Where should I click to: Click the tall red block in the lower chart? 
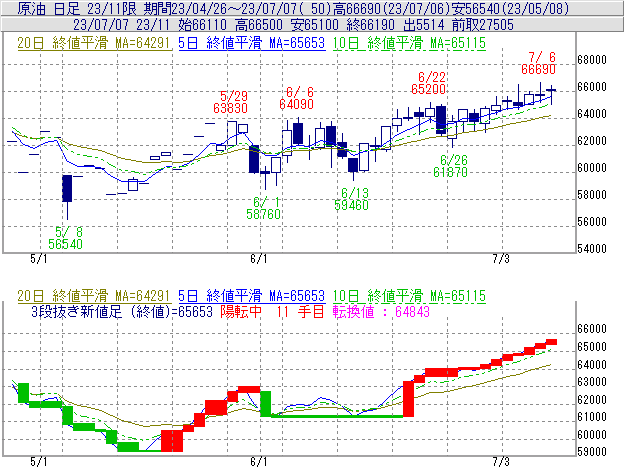408,399
